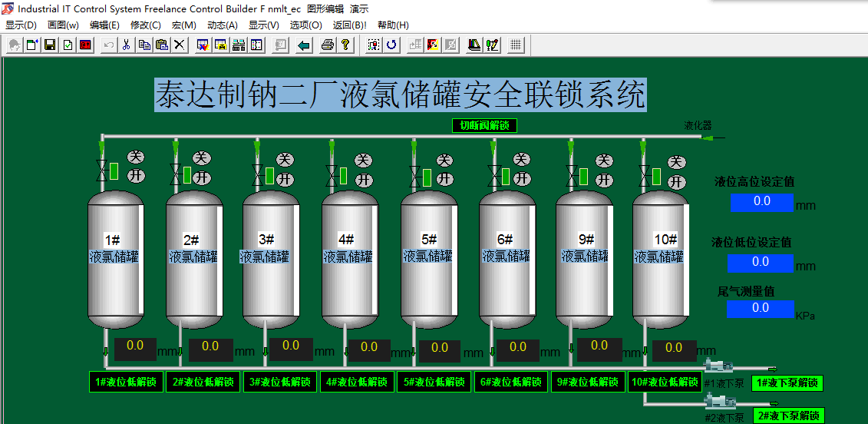This screenshot has height=424, width=868.
Task: Open the 显示(D) menu
Action: pyautogui.click(x=21, y=25)
